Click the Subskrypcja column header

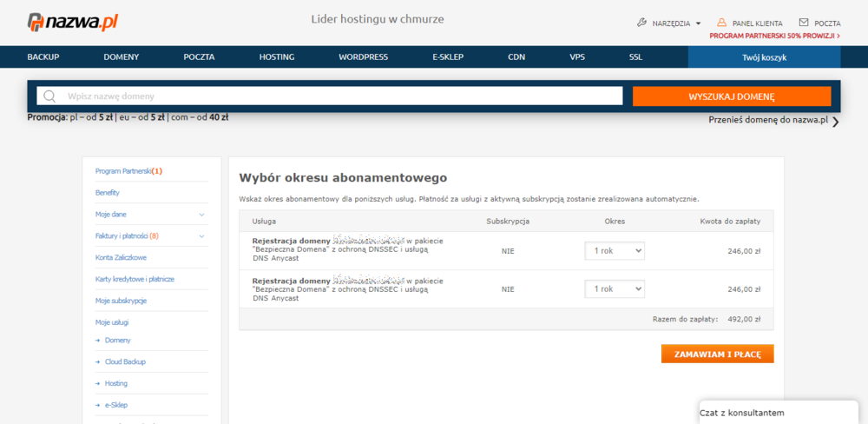click(x=508, y=222)
